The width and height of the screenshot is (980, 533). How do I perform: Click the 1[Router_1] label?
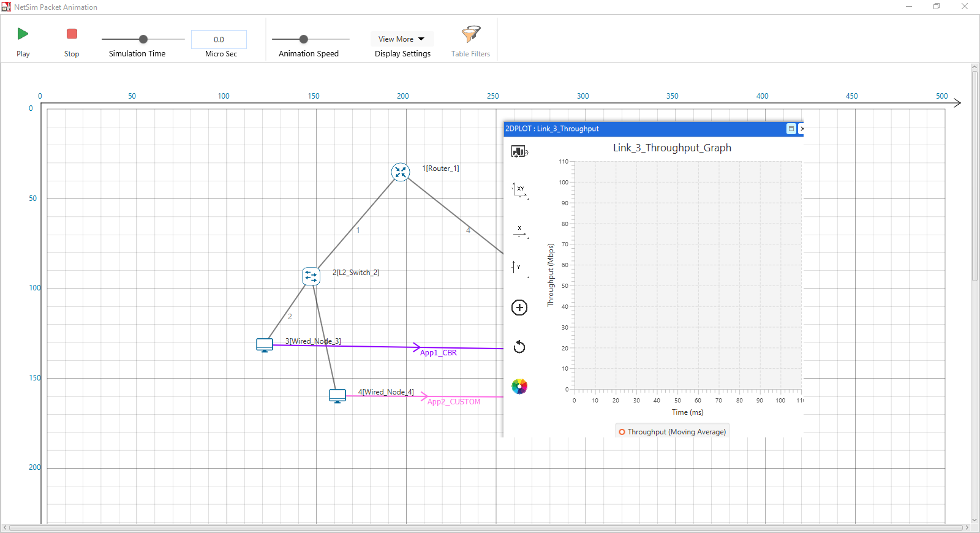(x=440, y=168)
